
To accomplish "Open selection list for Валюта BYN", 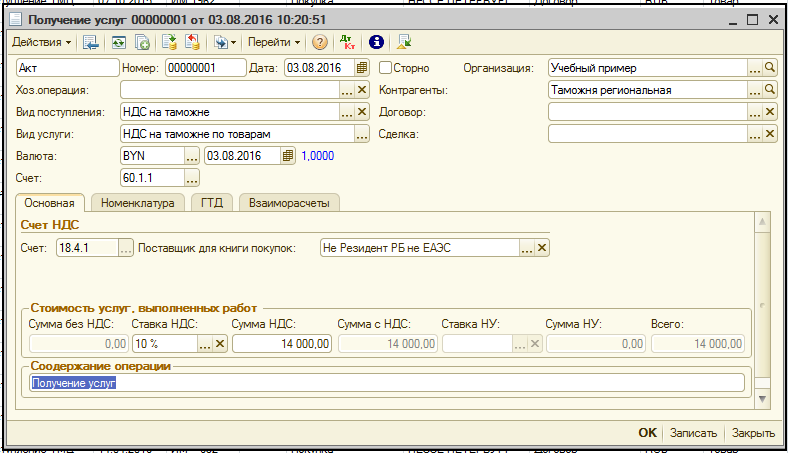I will coord(192,156).
